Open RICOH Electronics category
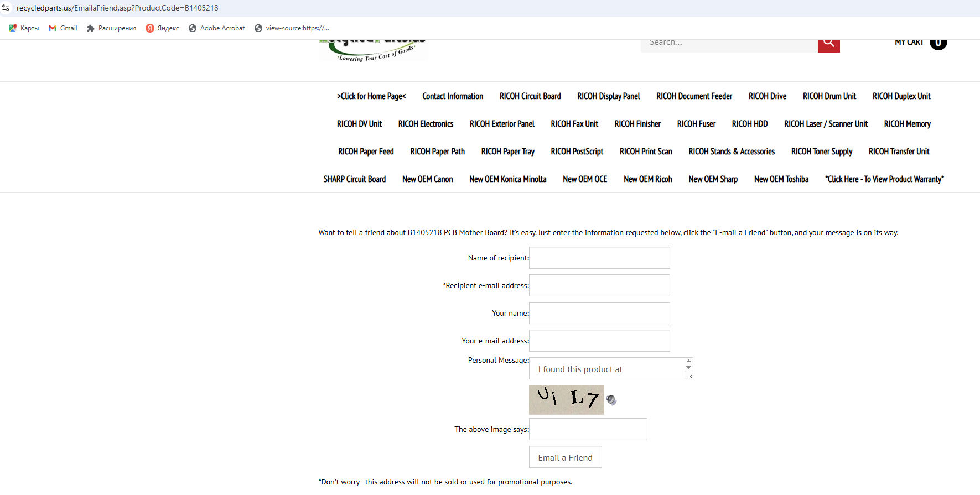This screenshot has width=980, height=495. pos(426,124)
